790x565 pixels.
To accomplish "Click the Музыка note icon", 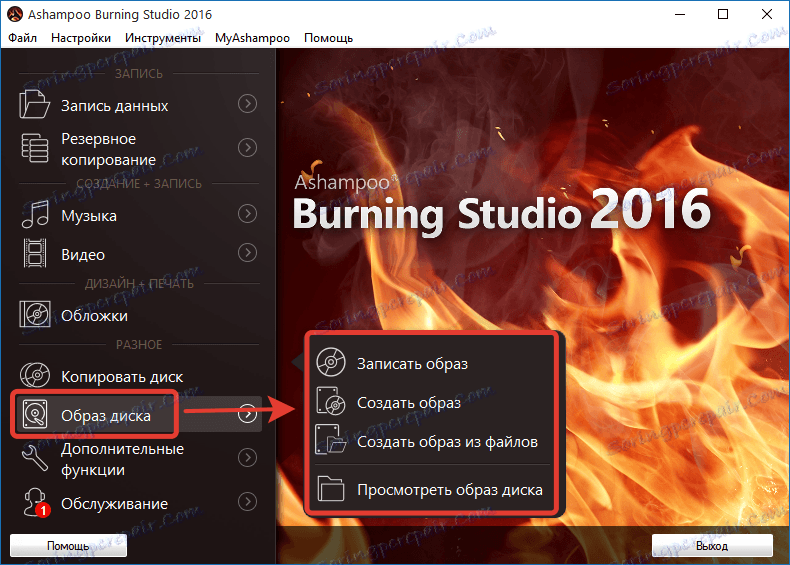I will (x=35, y=214).
